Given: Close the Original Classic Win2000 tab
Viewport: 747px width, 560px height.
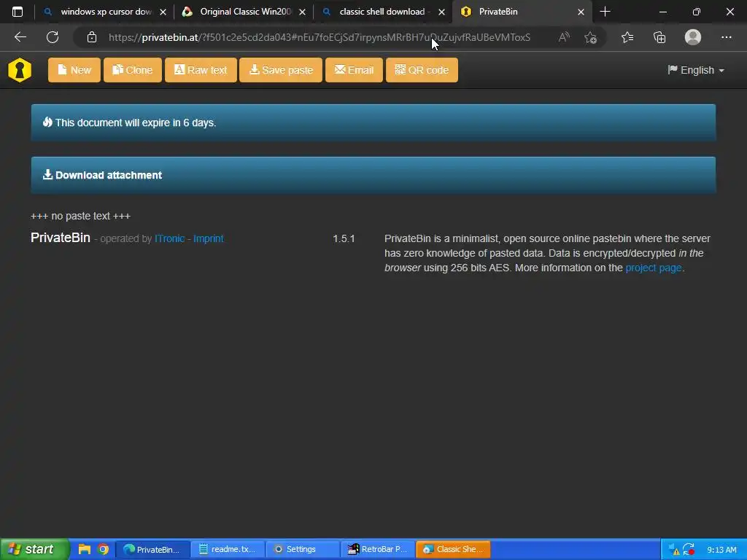Looking at the screenshot, I should click(x=302, y=12).
